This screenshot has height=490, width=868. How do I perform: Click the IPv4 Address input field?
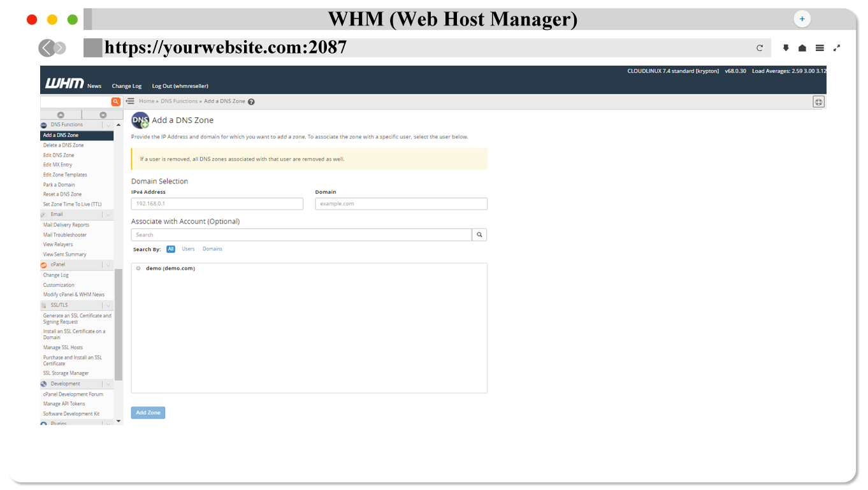[217, 204]
